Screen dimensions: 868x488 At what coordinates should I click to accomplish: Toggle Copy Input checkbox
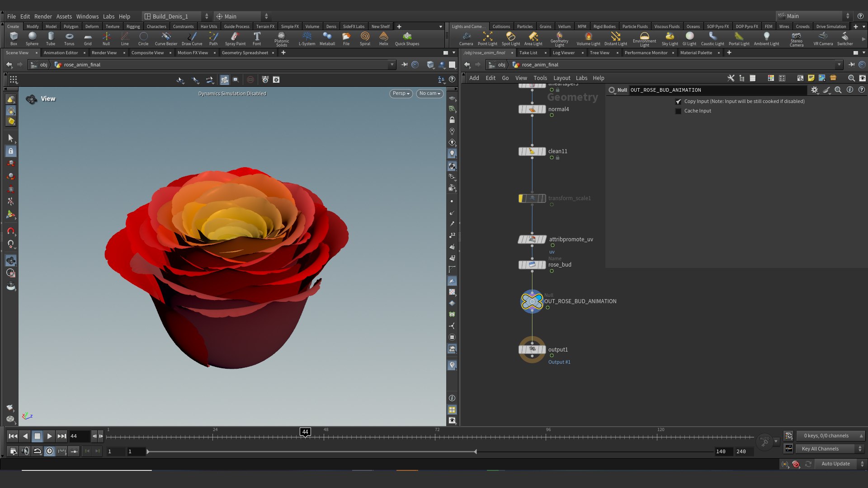click(678, 102)
